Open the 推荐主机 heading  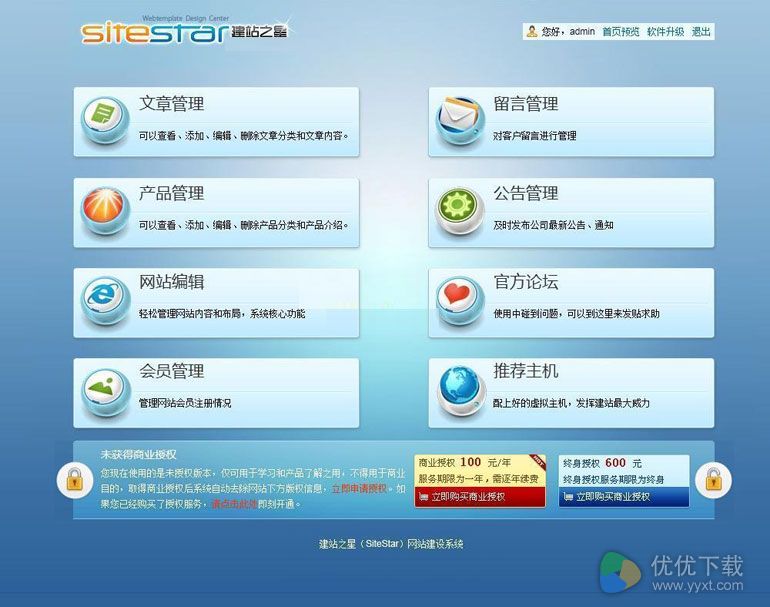point(526,371)
